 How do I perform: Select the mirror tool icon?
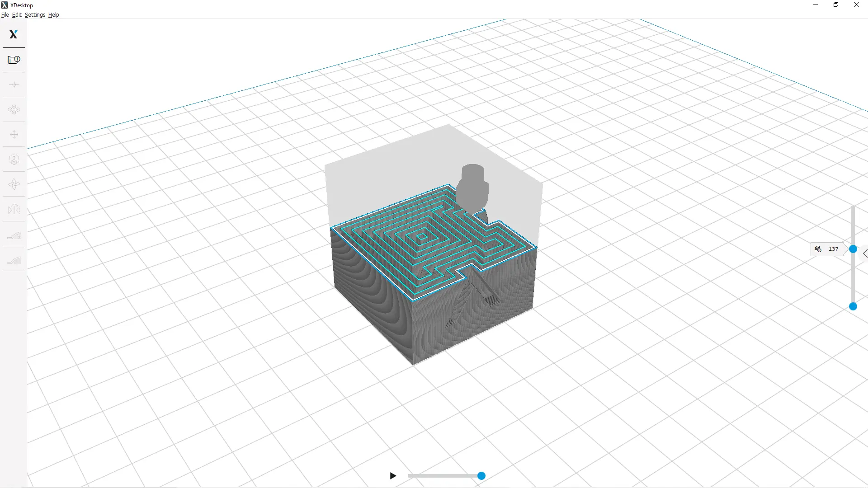(x=14, y=209)
